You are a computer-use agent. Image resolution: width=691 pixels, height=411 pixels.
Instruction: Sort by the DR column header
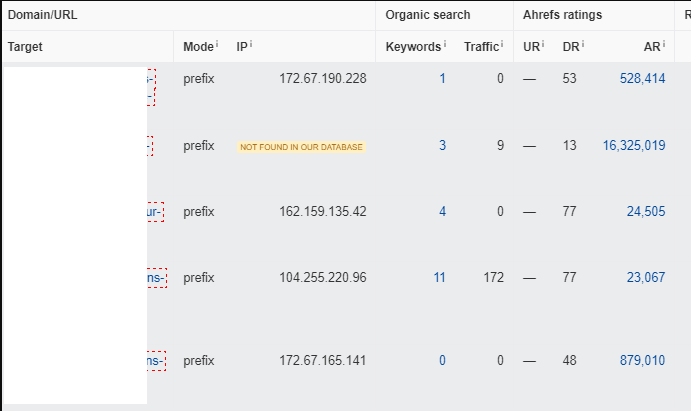click(x=571, y=47)
